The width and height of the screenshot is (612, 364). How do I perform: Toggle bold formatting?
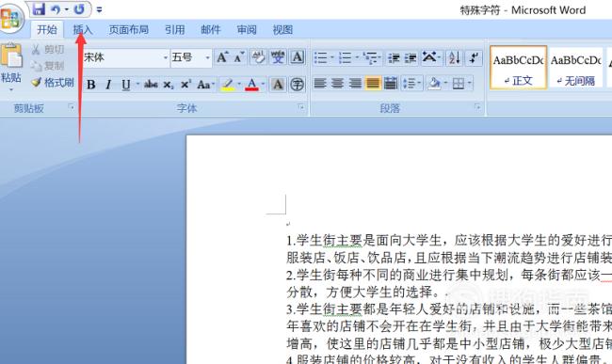coord(91,84)
